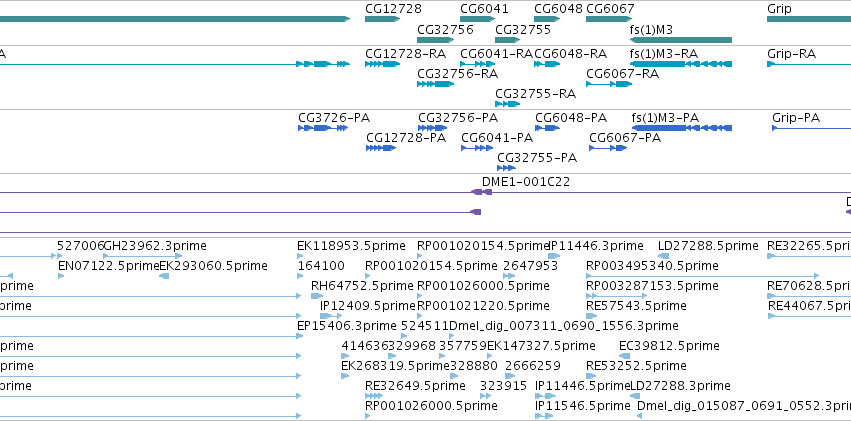Open the Grip-PA protein feature
The width and height of the screenshot is (851, 421).
(811, 128)
